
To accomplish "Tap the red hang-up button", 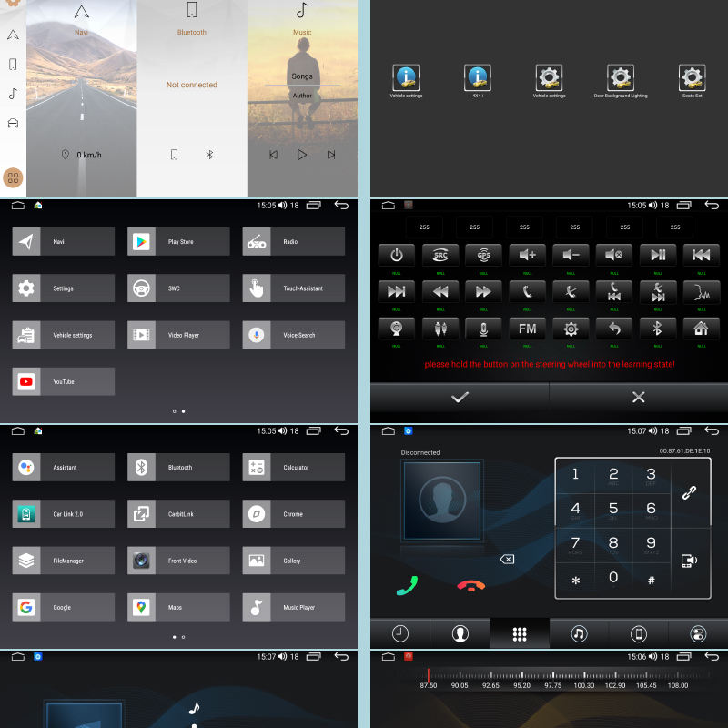I will coord(470,586).
